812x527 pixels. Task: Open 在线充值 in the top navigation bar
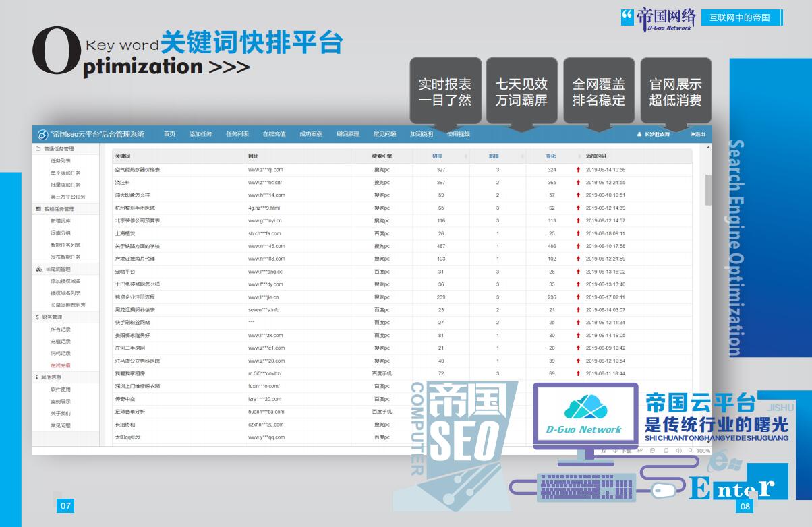274,134
